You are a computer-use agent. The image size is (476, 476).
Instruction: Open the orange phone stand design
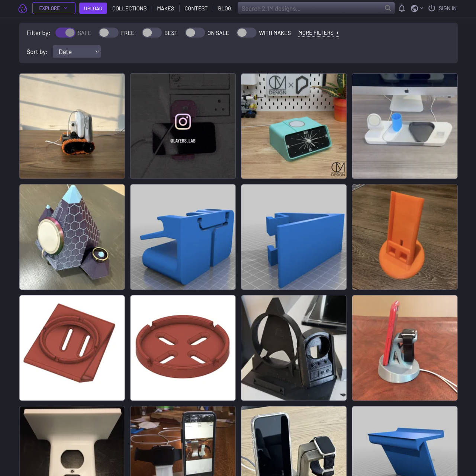click(405, 237)
